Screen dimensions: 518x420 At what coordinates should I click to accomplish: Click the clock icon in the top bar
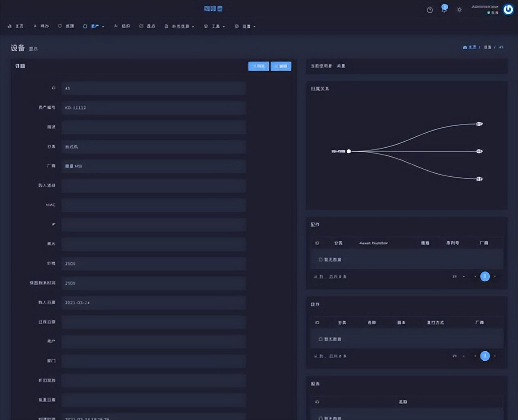tap(430, 10)
